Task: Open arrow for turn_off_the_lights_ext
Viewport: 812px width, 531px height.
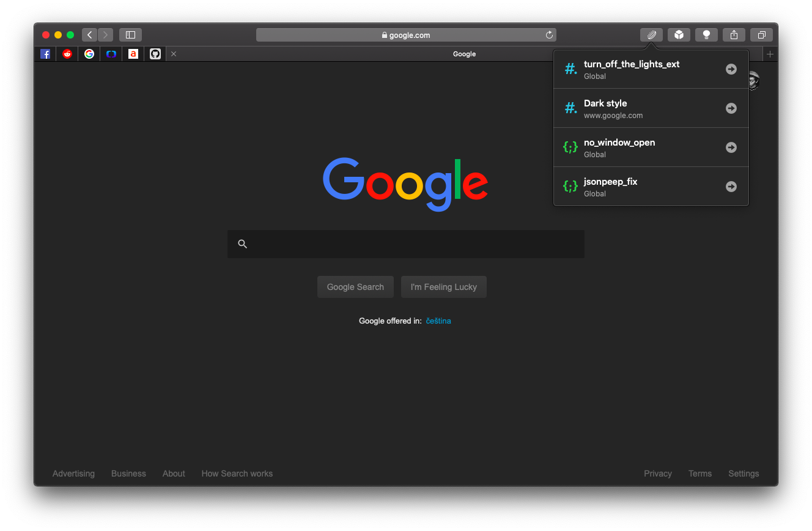Action: [x=731, y=69]
